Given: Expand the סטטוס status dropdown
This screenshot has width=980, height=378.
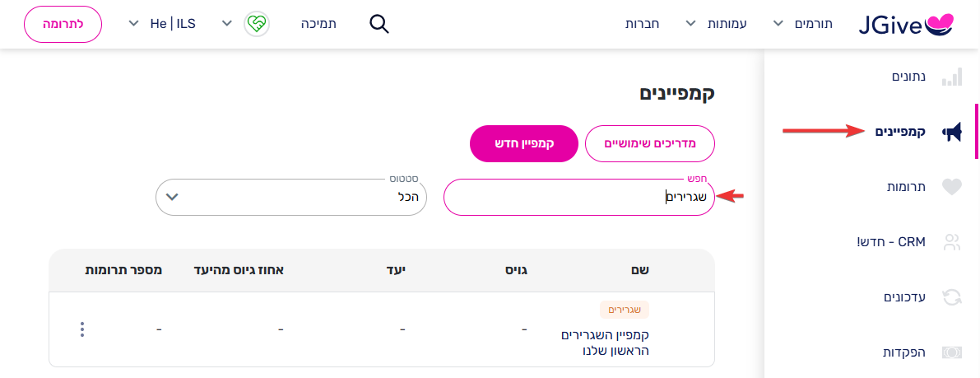Looking at the screenshot, I should click(291, 197).
